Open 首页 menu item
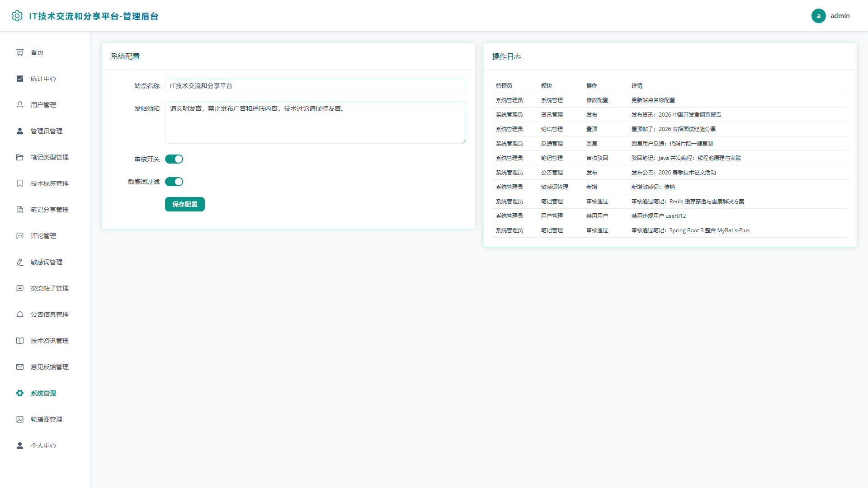The width and height of the screenshot is (868, 488). [45, 52]
